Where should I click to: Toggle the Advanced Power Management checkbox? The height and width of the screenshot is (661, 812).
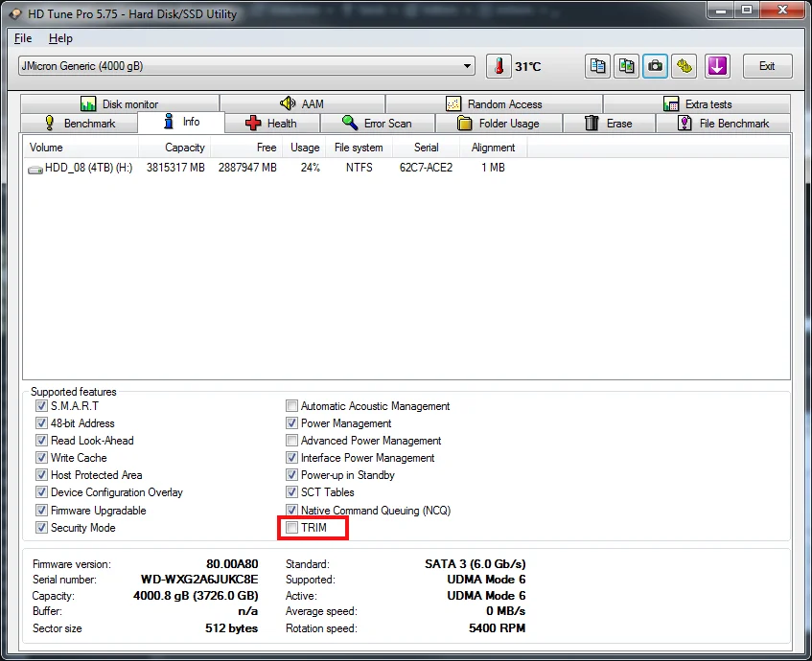(292, 441)
